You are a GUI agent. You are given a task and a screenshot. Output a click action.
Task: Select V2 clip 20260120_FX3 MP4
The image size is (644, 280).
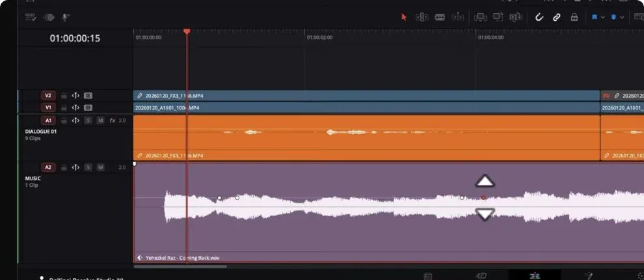pos(367,95)
